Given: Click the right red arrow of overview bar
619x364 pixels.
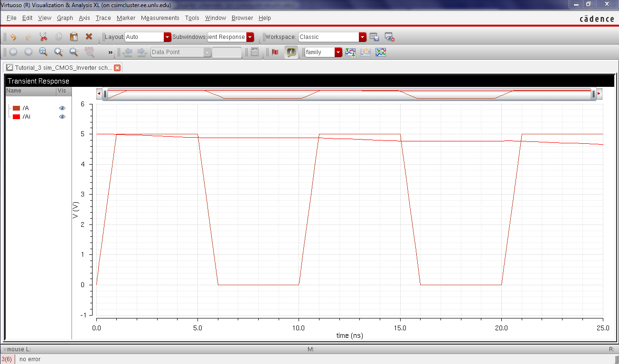Looking at the screenshot, I should pos(599,94).
